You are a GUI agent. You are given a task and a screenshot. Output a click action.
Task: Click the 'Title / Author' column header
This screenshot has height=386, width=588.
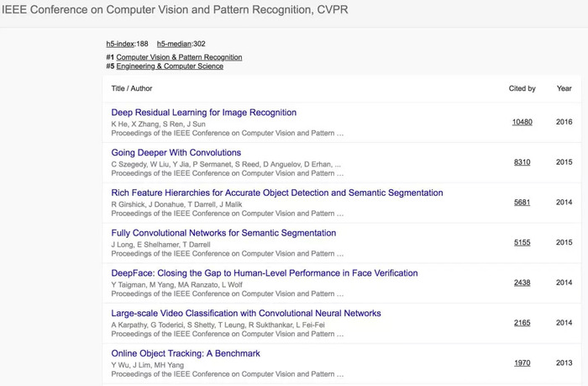[132, 88]
